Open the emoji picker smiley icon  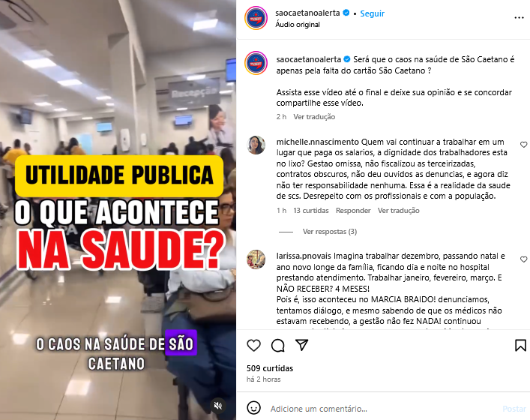point(253,408)
